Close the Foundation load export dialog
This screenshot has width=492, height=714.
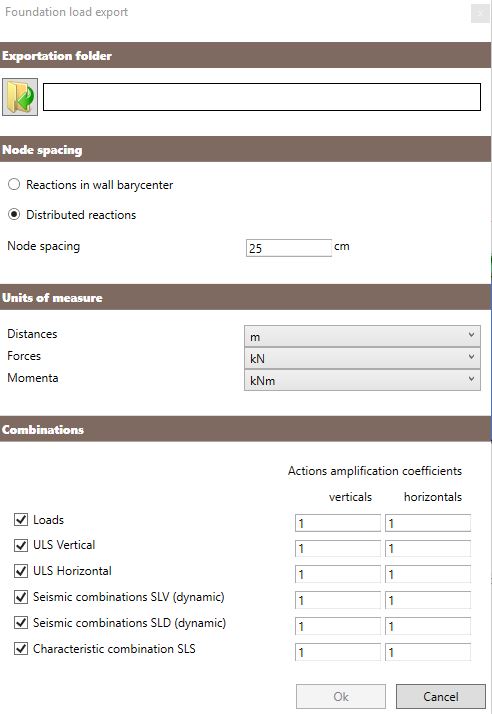pyautogui.click(x=480, y=14)
